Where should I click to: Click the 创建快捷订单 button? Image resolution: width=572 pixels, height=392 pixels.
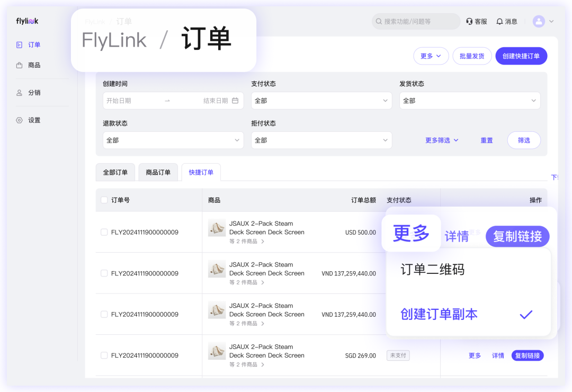coord(521,56)
